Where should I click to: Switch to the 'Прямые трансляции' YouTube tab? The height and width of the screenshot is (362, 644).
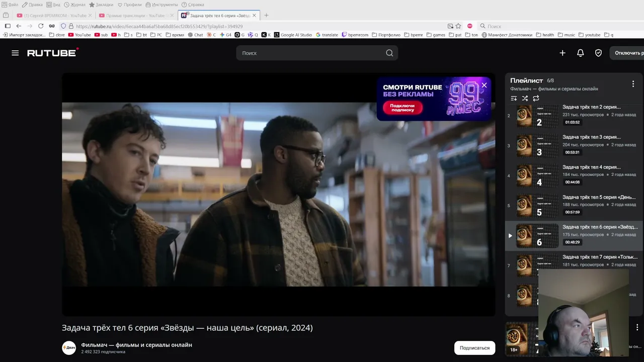click(x=136, y=16)
